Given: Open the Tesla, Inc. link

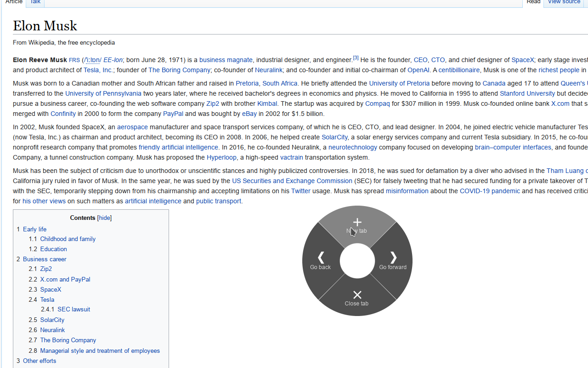Looking at the screenshot, I should [98, 70].
